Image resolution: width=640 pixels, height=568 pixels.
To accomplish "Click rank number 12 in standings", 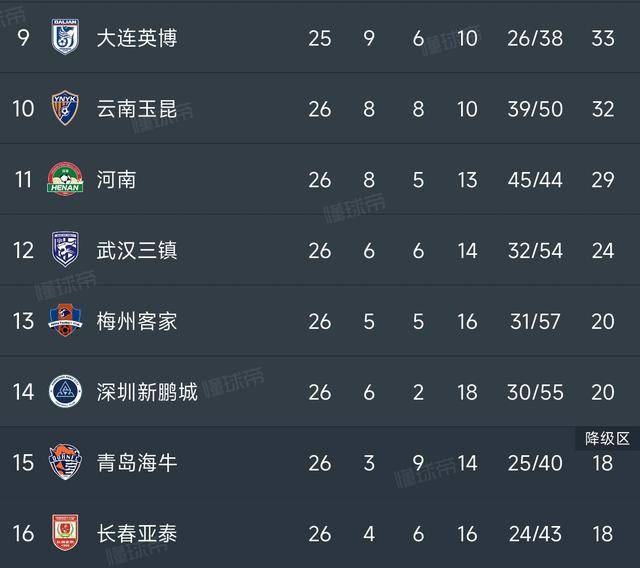I will [23, 251].
